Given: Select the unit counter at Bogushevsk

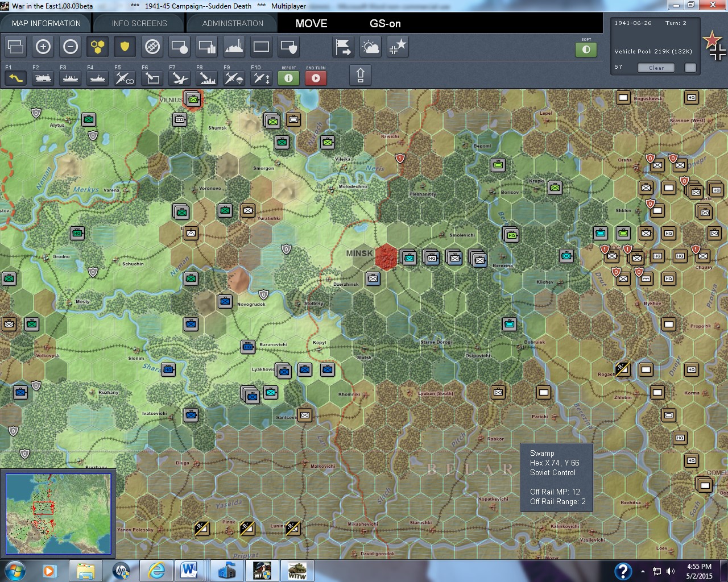Looking at the screenshot, I should click(623, 97).
